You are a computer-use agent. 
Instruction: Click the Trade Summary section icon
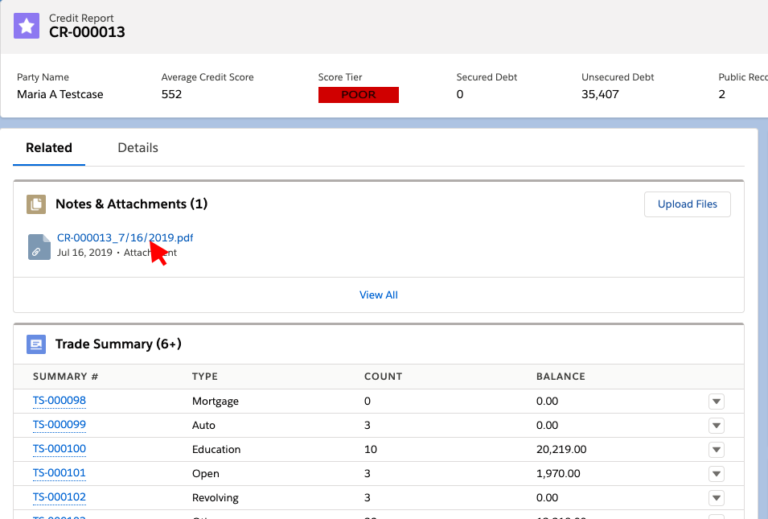(36, 344)
